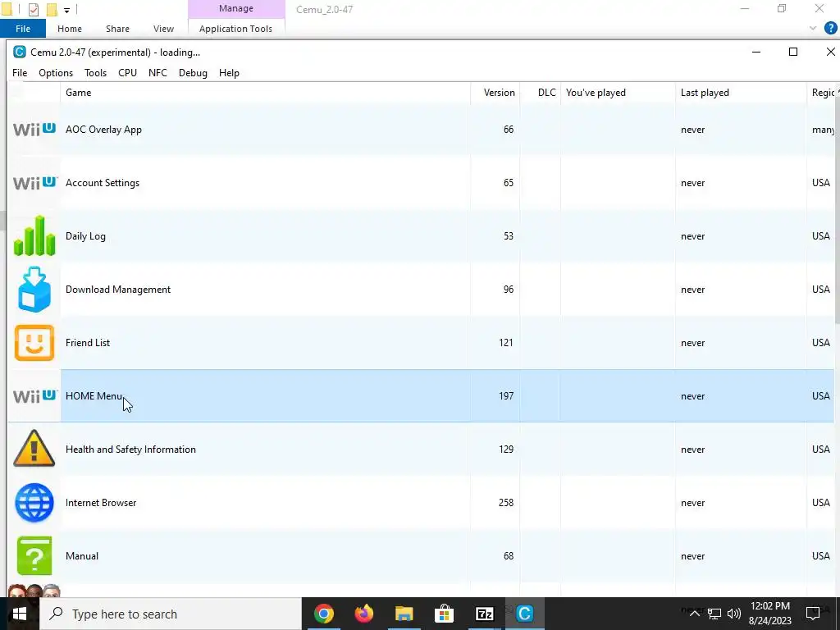Click the Wii U icon for AOC Overlay App
Image resolution: width=840 pixels, height=630 pixels.
click(34, 129)
